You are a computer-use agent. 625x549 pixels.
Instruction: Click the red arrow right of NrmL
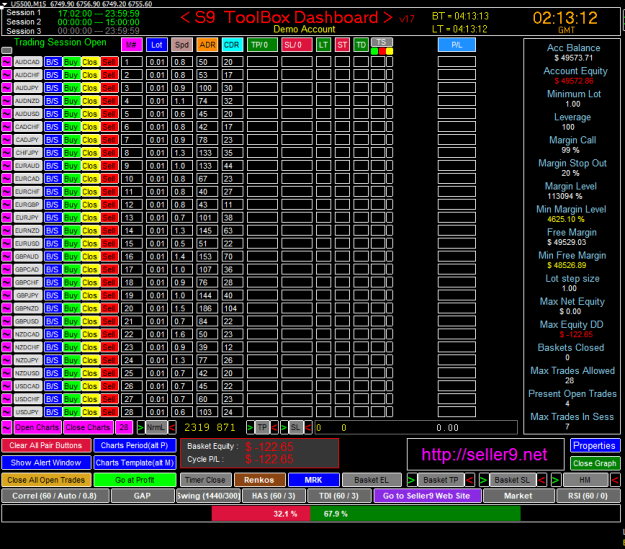coord(172,427)
